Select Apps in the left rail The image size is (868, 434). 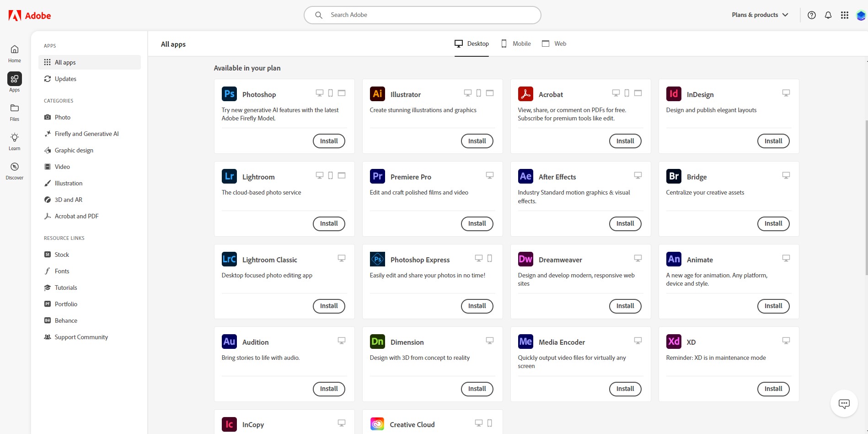15,82
